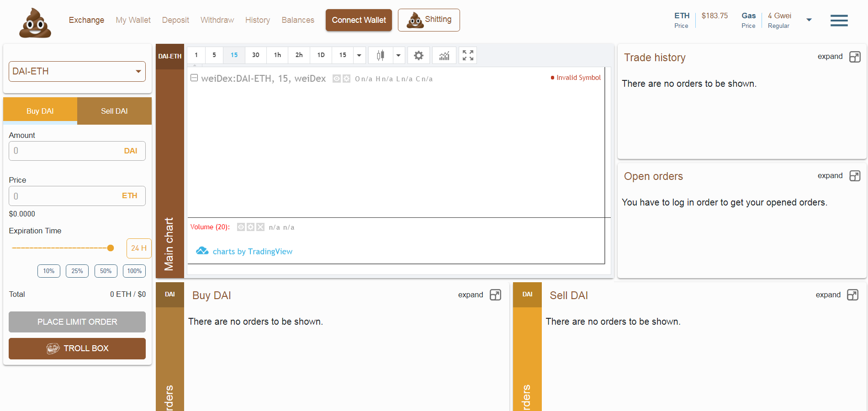This screenshot has width=868, height=411.
Task: Remove the Volume (20) indicator
Action: [260, 227]
